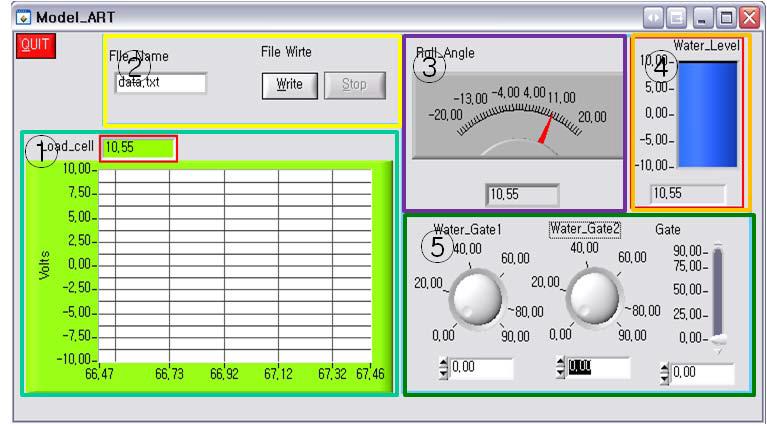Click the Load_cell value display showing 10,55

(138, 147)
